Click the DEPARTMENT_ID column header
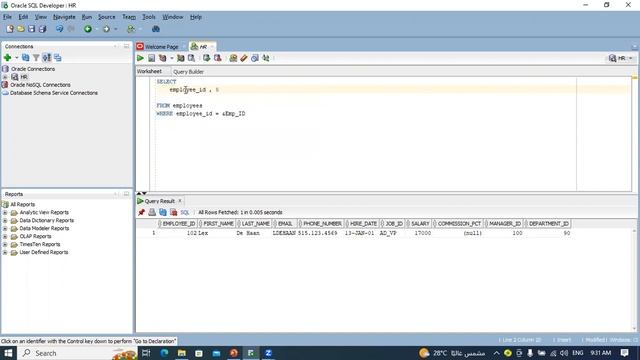 click(x=547, y=224)
